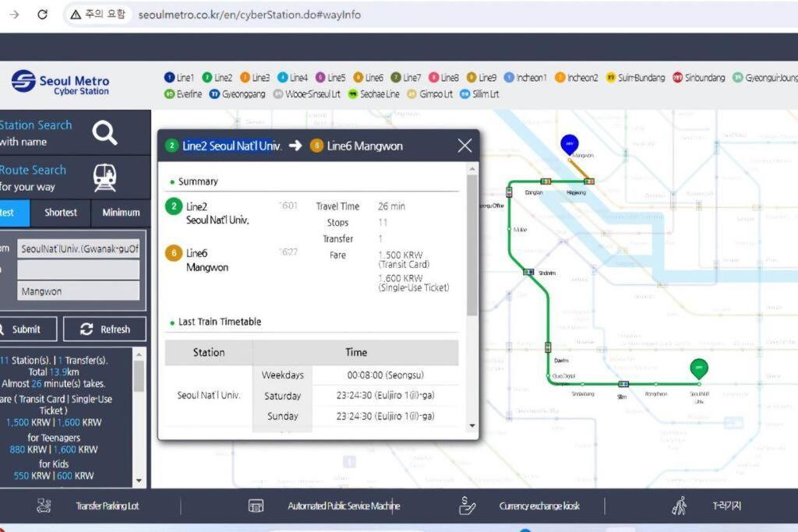This screenshot has width=798, height=532.
Task: Click the Seoul Metro Cyber Station logo
Action: pos(60,83)
